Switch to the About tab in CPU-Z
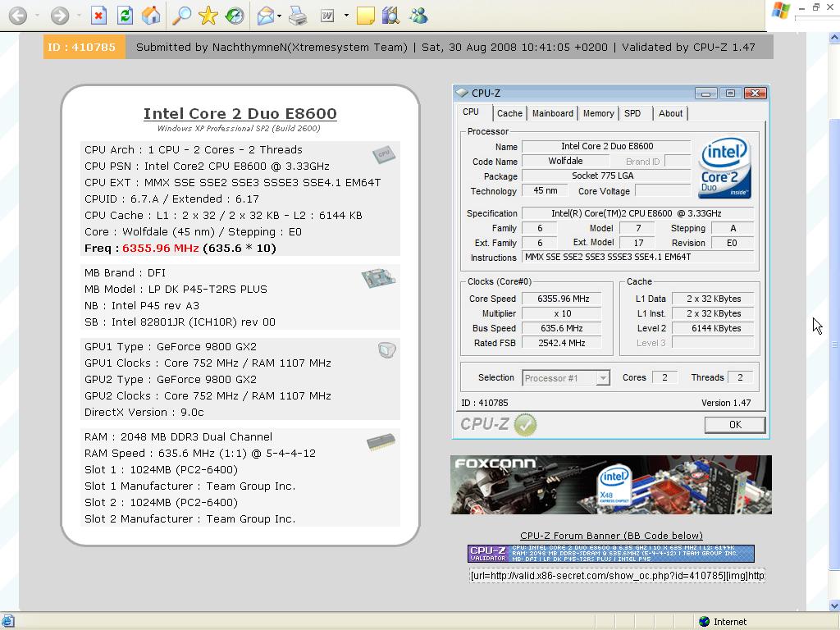Image resolution: width=840 pixels, height=630 pixels. (x=670, y=113)
